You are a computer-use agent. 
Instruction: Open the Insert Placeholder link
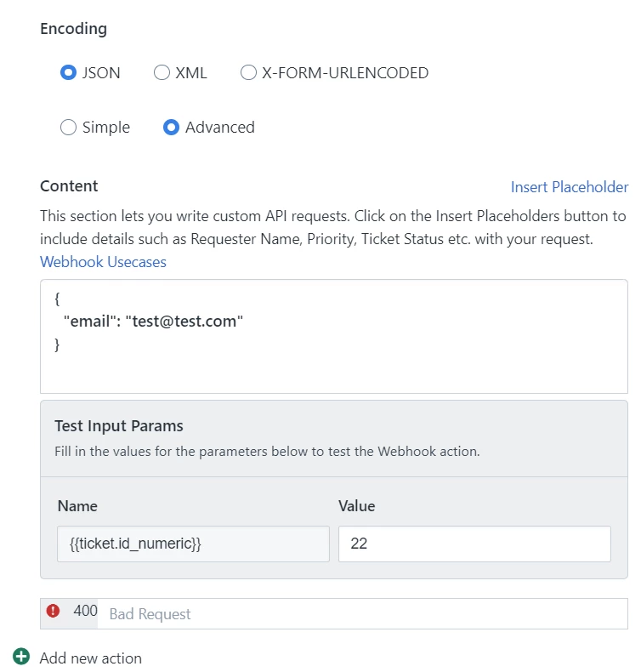(569, 187)
